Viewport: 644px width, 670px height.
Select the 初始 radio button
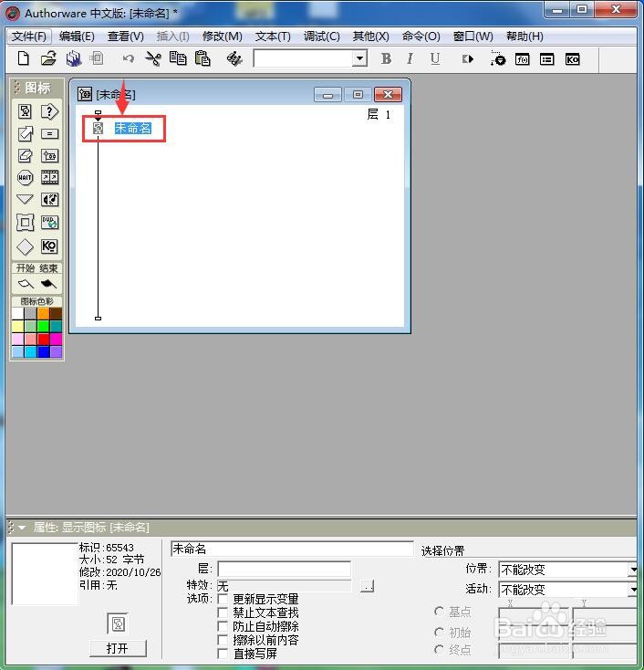(x=439, y=632)
